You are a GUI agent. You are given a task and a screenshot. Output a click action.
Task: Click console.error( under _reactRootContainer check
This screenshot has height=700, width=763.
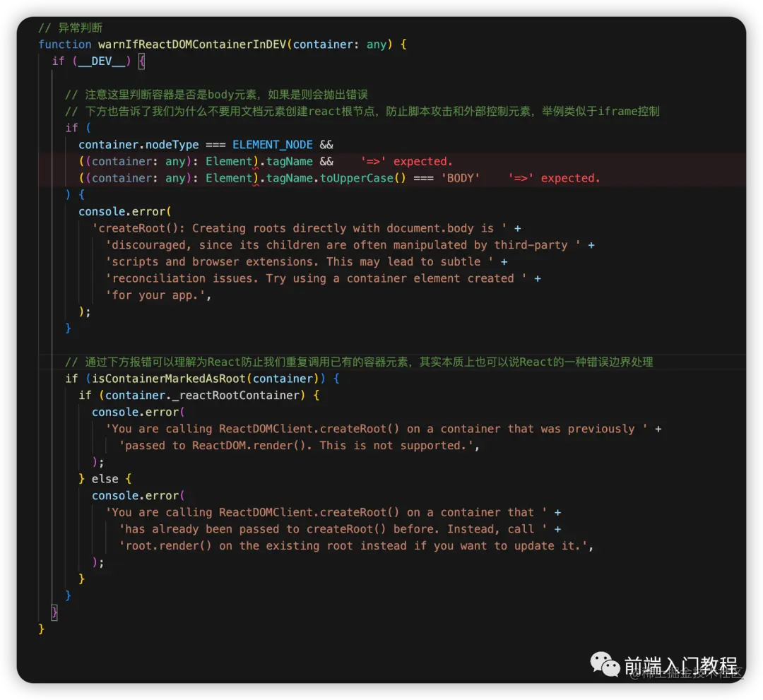pos(138,412)
